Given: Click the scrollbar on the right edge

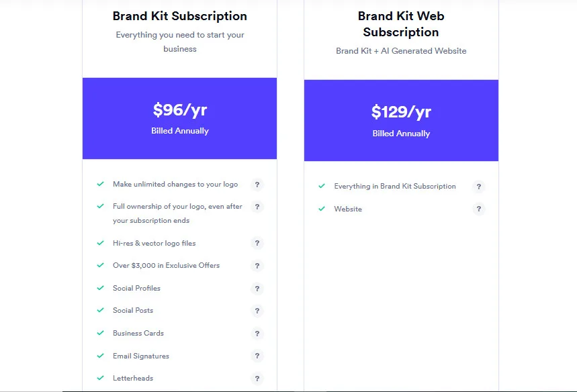Looking at the screenshot, I should click(573, 195).
